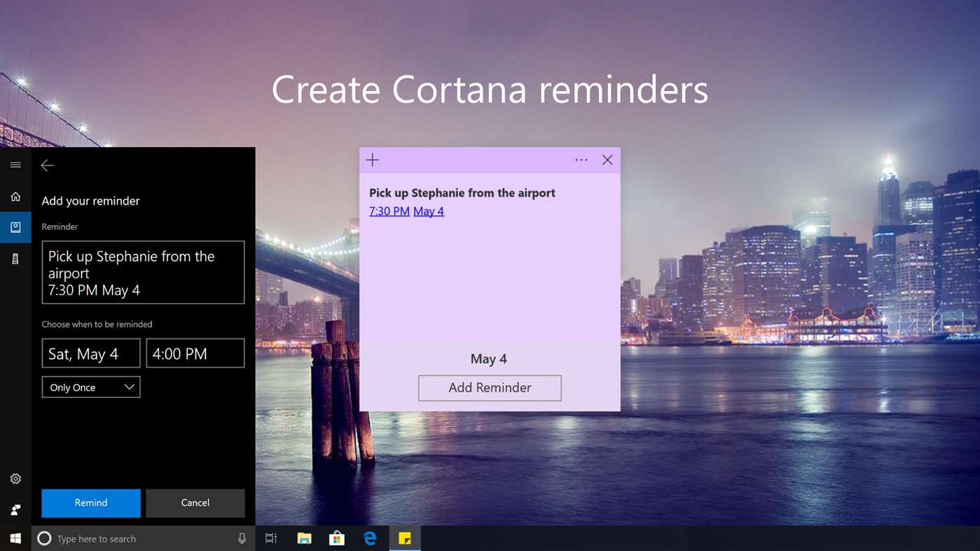Follow the May 4 link in note
The width and height of the screenshot is (980, 551).
(429, 211)
